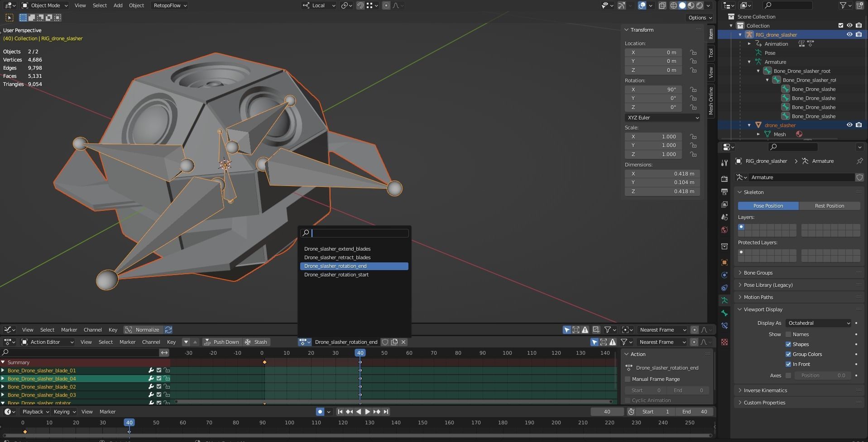Switch to material preview shading
868x442 pixels.
[x=691, y=5]
